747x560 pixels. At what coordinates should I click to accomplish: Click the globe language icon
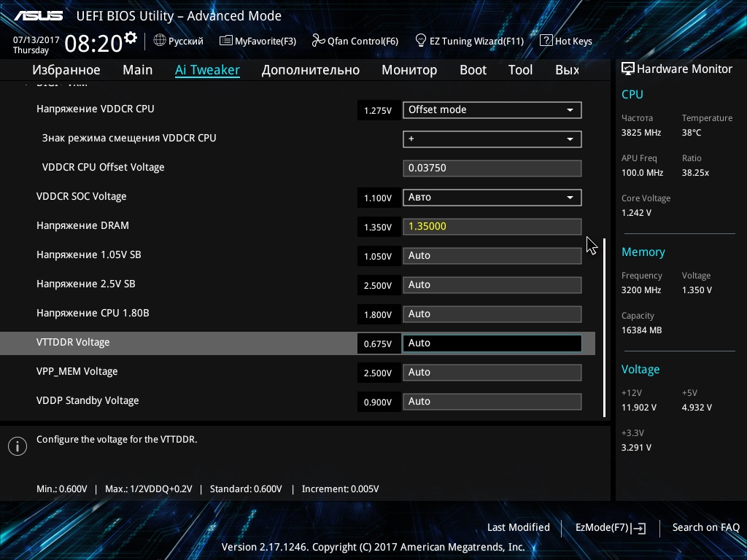click(x=160, y=41)
